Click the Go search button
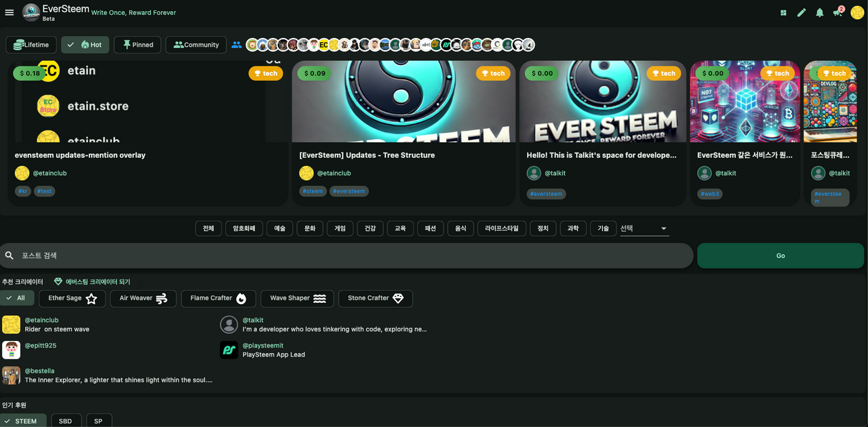This screenshot has height=427, width=868. click(x=781, y=256)
